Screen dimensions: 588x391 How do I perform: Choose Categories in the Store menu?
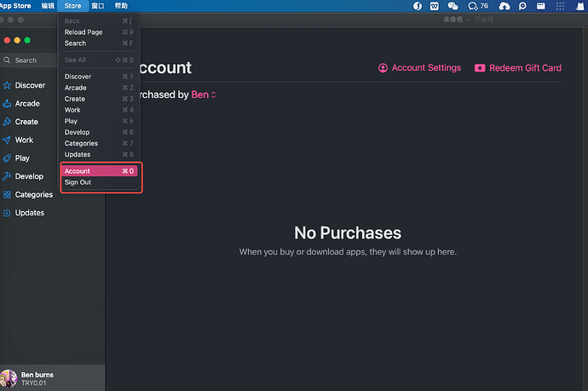point(99,143)
